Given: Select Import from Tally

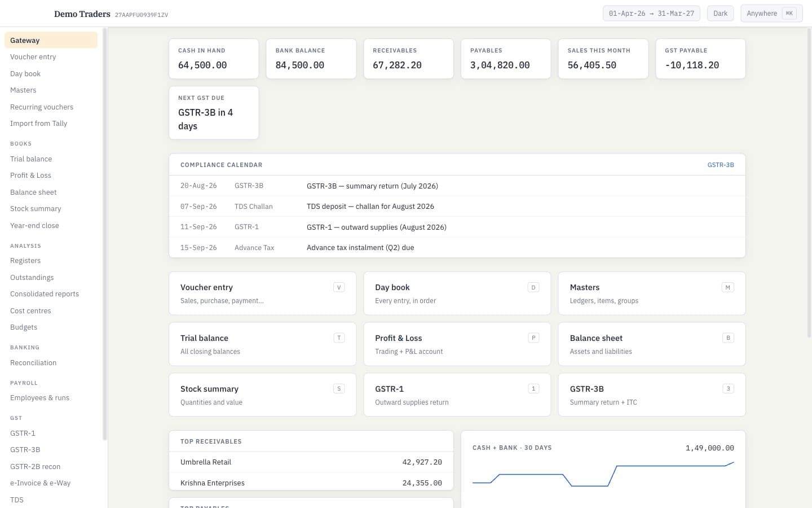Looking at the screenshot, I should coord(51,124).
